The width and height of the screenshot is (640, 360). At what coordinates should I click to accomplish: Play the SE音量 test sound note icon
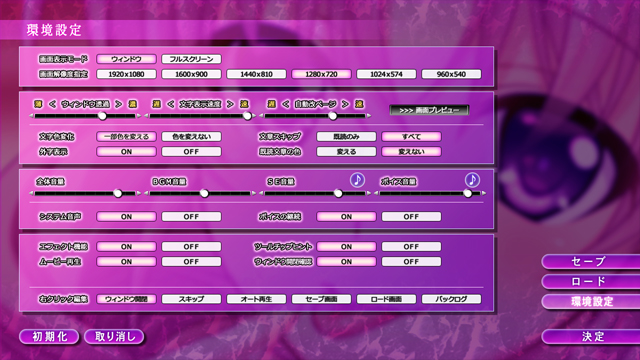[x=358, y=180]
